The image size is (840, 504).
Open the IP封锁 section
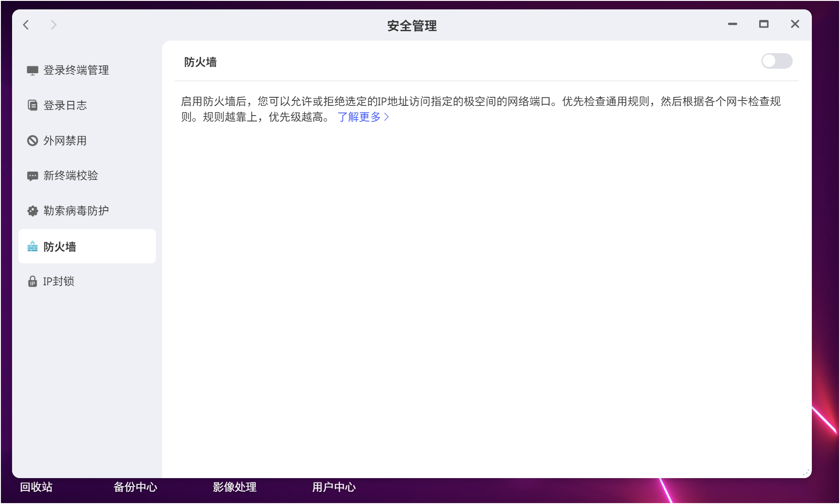tap(87, 281)
